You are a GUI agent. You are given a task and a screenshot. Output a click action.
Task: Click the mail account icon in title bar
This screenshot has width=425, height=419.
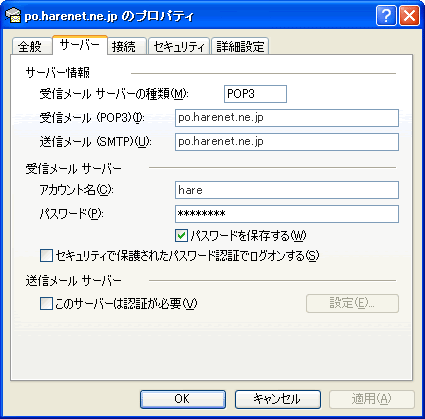(x=13, y=15)
